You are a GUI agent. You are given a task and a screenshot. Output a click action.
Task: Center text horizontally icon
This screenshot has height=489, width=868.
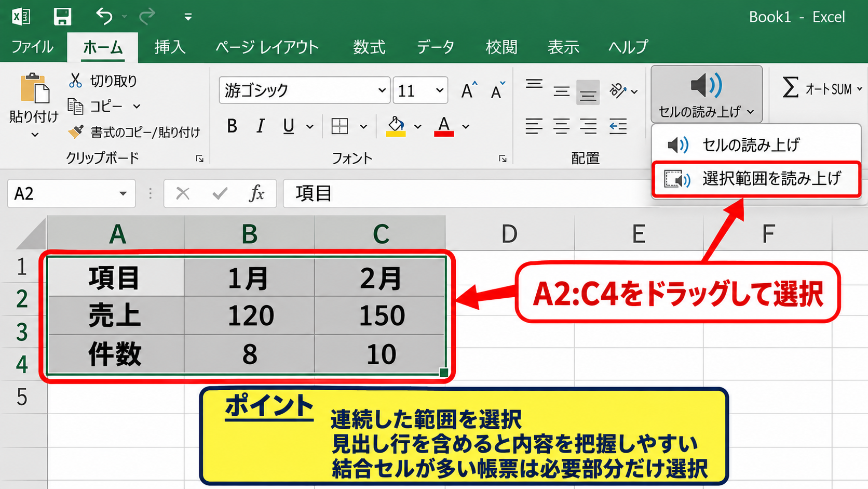click(x=561, y=126)
